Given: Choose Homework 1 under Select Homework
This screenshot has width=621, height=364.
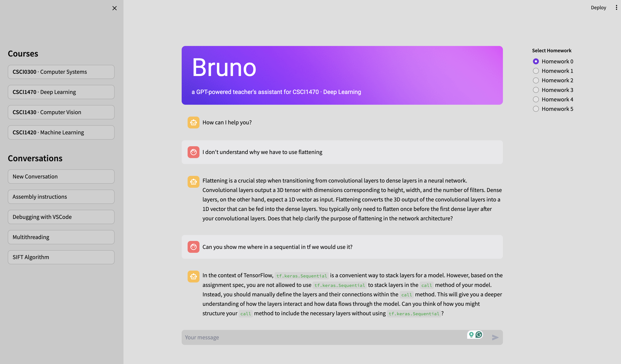Looking at the screenshot, I should (x=536, y=71).
